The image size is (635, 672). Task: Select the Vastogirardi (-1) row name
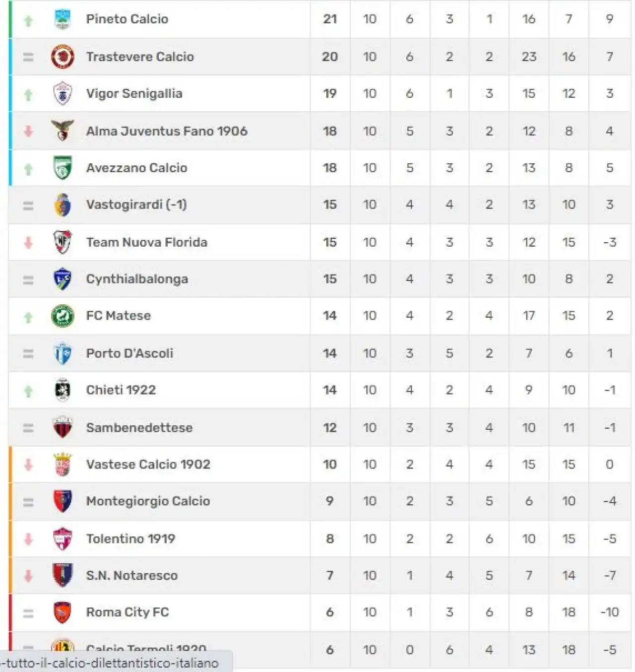[x=136, y=204]
